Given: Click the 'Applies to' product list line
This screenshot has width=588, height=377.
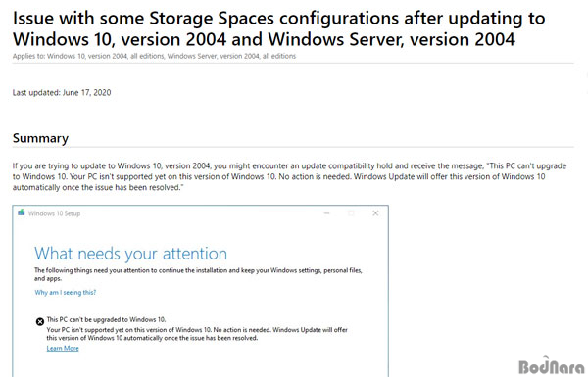Looking at the screenshot, I should click(154, 56).
